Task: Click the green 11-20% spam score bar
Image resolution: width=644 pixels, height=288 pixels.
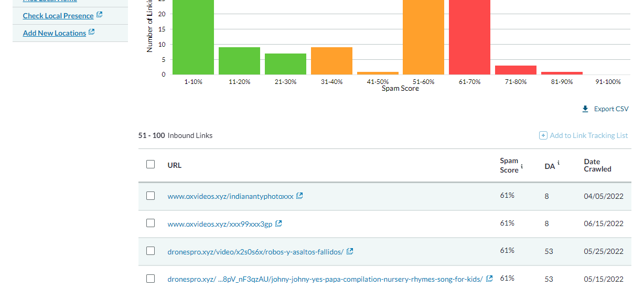Action: point(239,61)
